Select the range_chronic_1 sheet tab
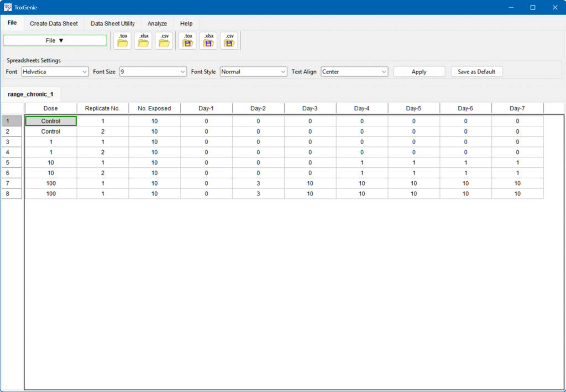Image resolution: width=566 pixels, height=392 pixels. coord(30,94)
